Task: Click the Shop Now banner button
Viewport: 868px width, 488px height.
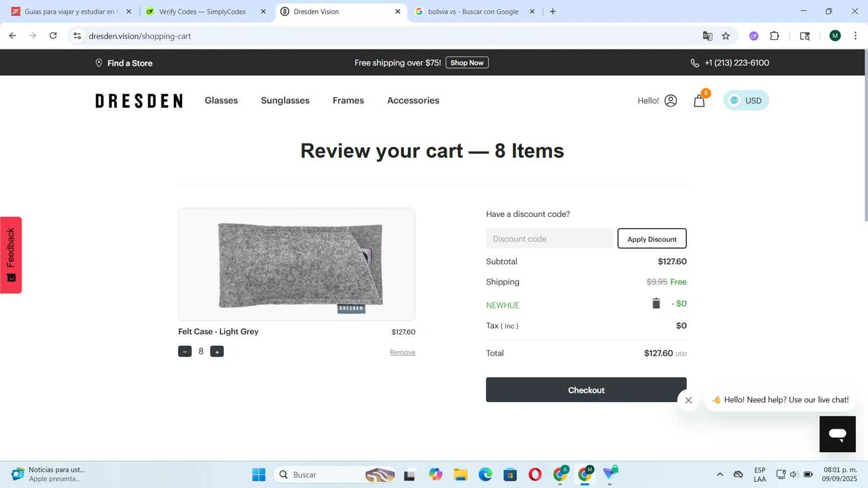Action: click(x=467, y=62)
